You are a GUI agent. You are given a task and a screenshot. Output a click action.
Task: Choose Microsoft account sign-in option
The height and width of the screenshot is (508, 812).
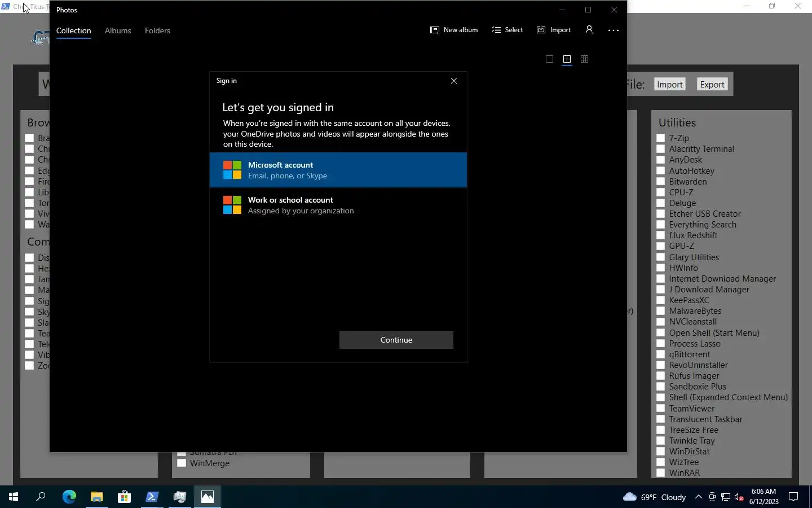[338, 170]
